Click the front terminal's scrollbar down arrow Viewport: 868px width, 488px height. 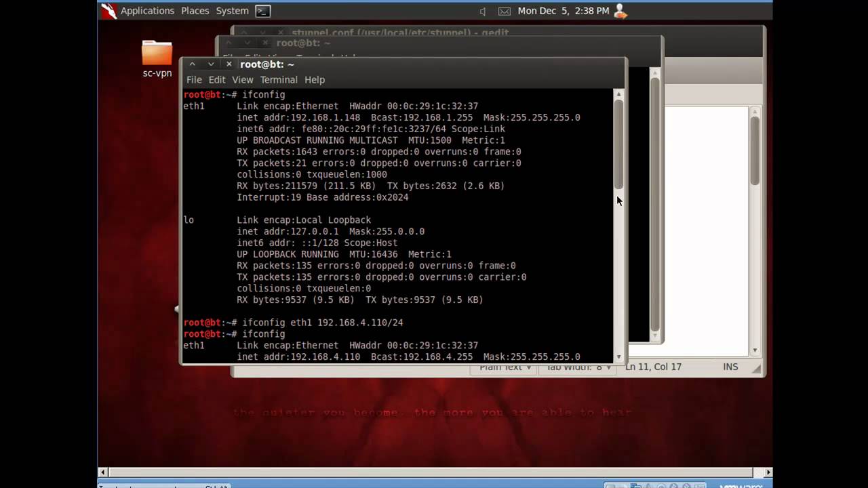pos(618,357)
